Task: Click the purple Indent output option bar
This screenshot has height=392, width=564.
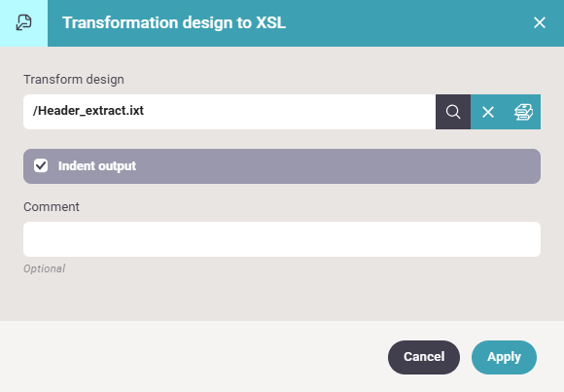Action: click(x=282, y=166)
